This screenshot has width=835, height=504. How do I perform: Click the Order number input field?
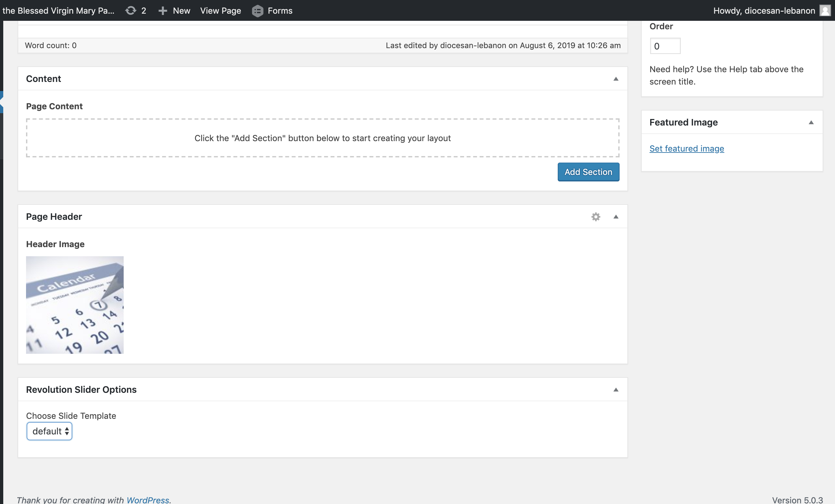(664, 46)
